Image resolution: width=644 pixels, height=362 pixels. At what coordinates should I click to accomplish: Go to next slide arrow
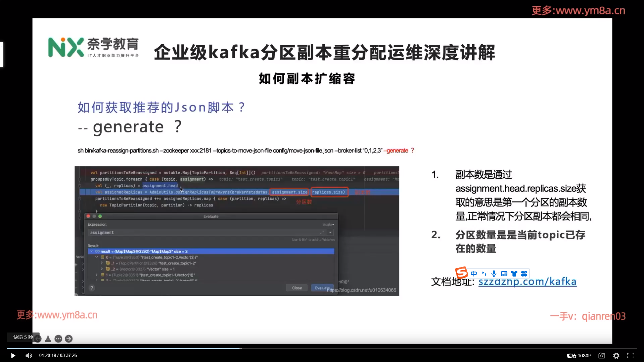pos(69,339)
